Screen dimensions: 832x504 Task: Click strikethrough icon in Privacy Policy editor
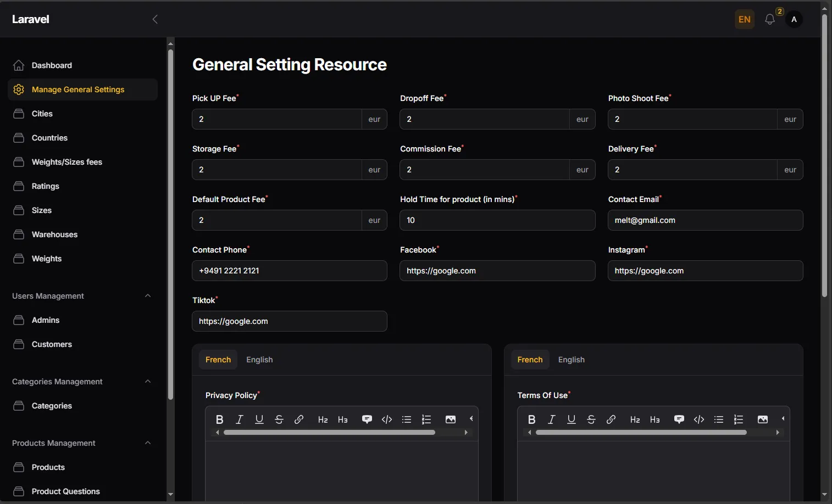tap(279, 419)
